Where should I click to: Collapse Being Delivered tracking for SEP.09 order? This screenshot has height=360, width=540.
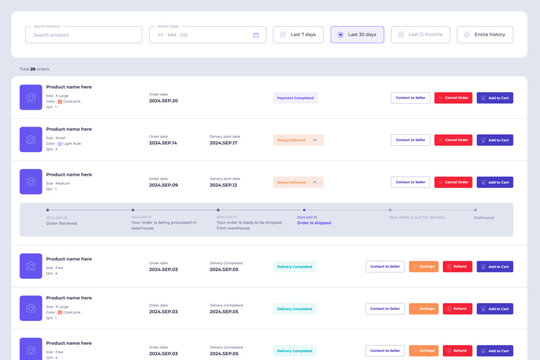pyautogui.click(x=298, y=182)
